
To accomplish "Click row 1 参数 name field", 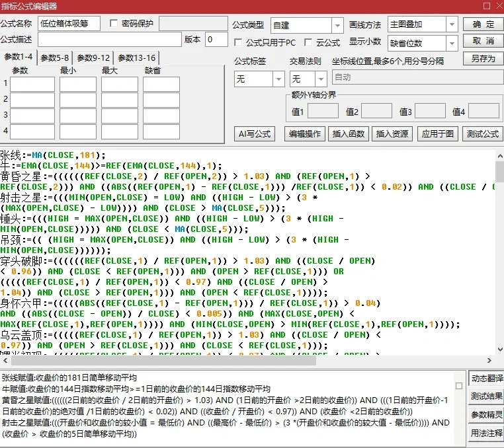I will (32, 84).
